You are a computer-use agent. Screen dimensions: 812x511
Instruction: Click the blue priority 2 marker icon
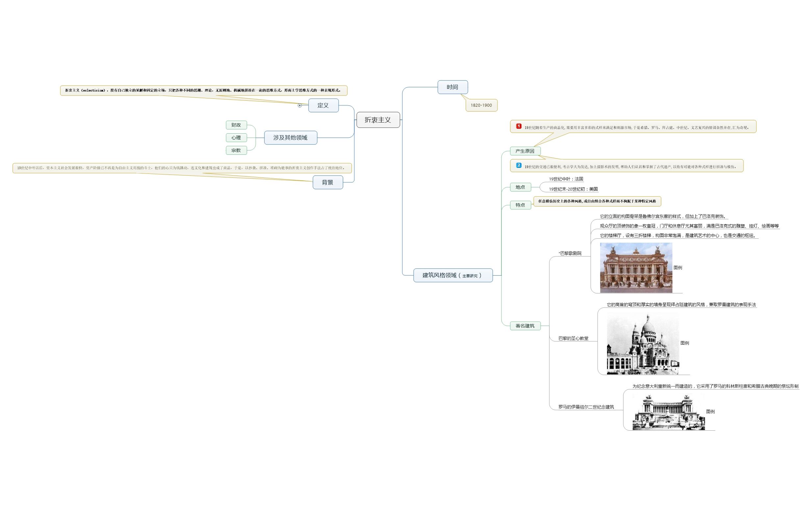click(x=519, y=165)
